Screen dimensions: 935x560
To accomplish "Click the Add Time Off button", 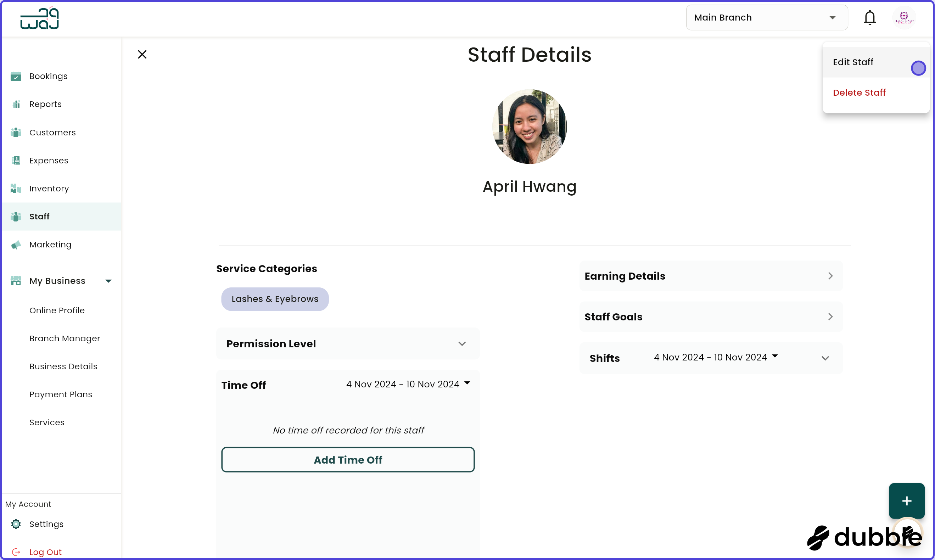I will [x=348, y=460].
